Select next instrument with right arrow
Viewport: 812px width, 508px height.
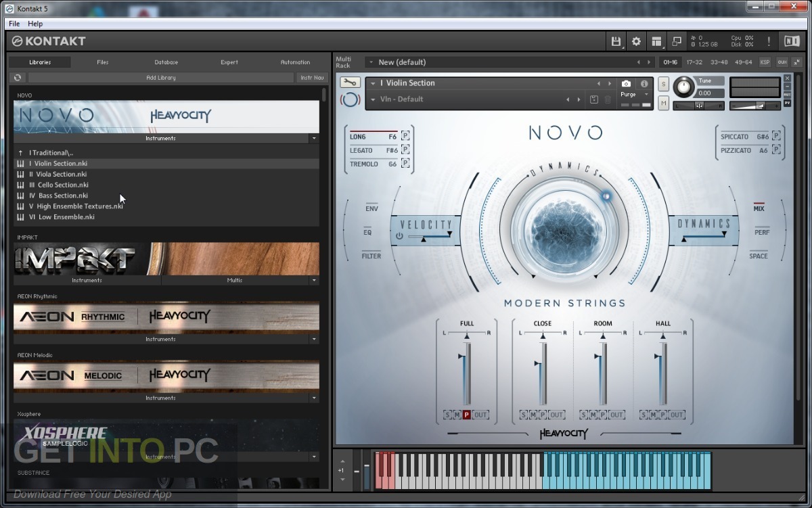(x=610, y=84)
